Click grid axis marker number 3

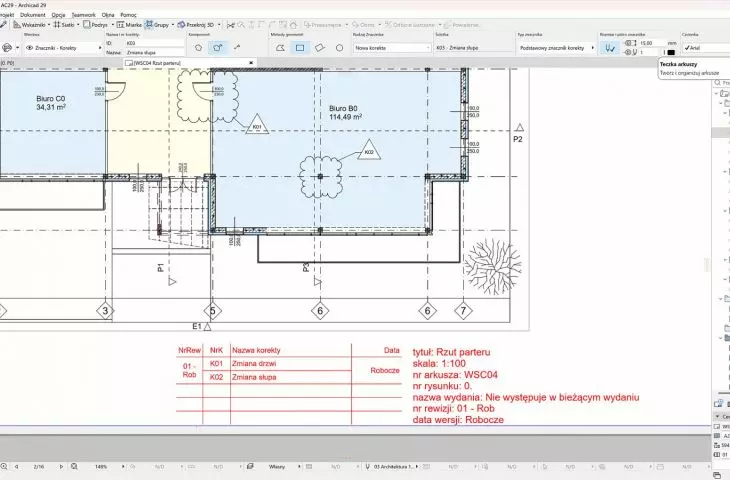click(105, 311)
